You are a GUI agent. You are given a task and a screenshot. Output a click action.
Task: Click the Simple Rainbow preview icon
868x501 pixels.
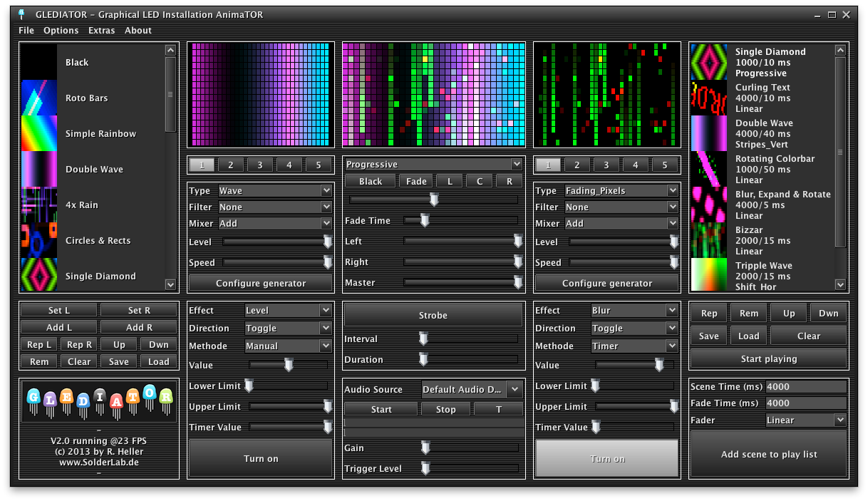[x=38, y=133]
